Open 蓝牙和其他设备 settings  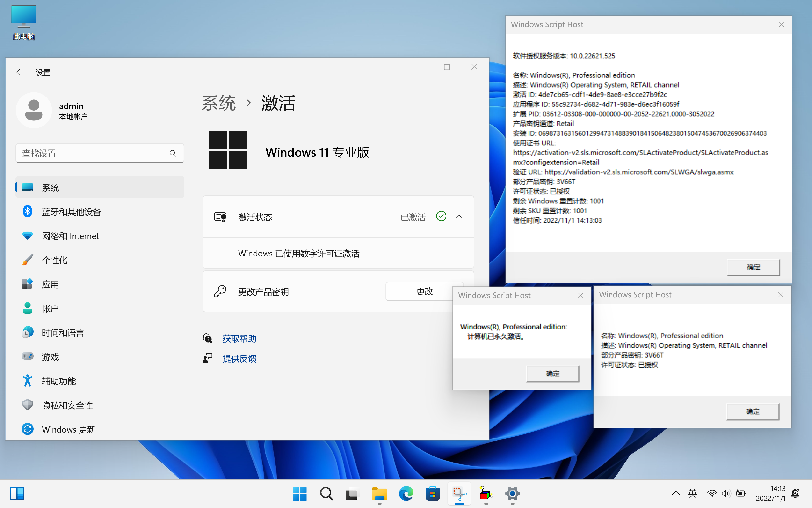coord(100,212)
